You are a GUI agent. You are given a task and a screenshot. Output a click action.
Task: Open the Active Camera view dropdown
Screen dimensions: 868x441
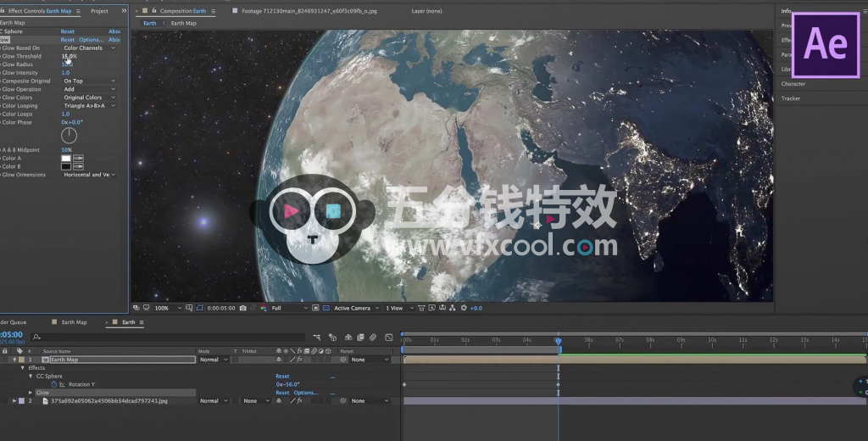click(357, 308)
